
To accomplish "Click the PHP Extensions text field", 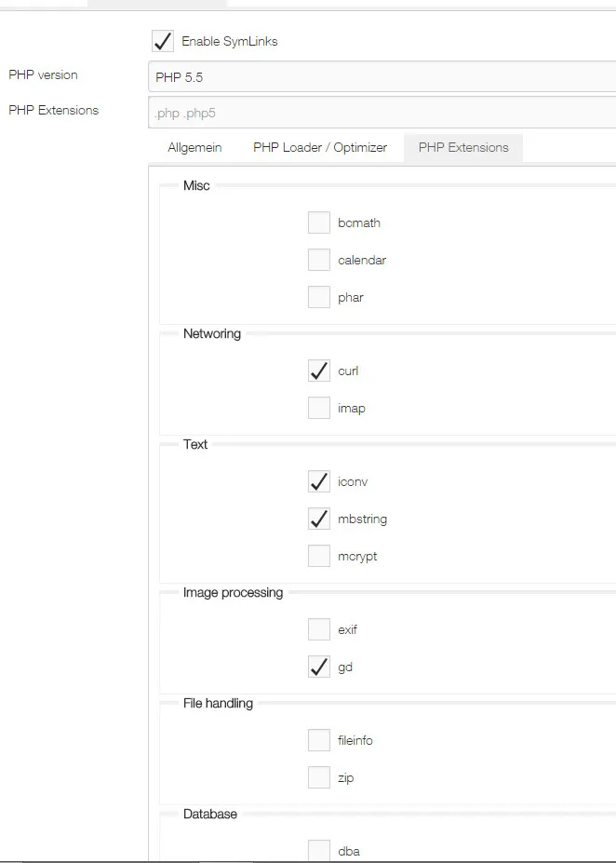I will (x=382, y=113).
